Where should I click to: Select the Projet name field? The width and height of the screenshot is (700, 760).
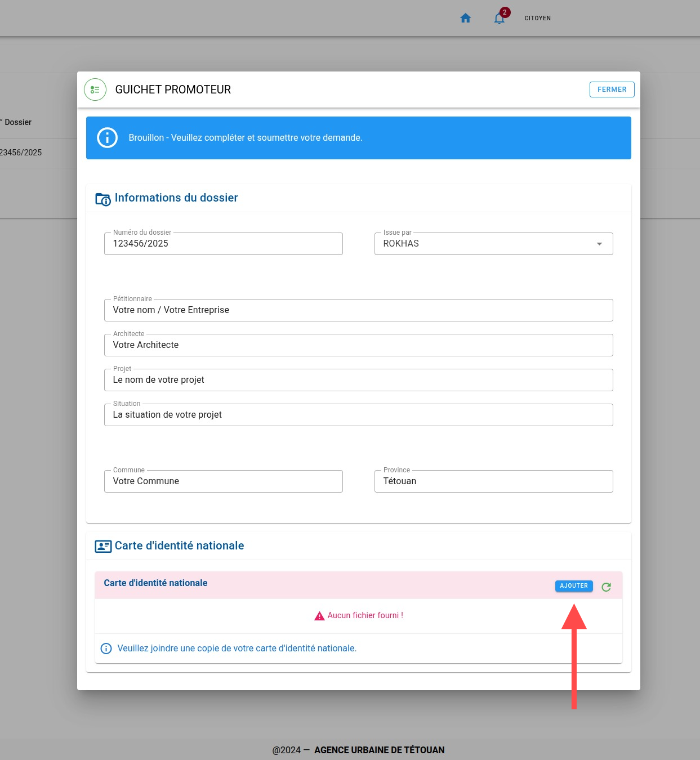(358, 380)
